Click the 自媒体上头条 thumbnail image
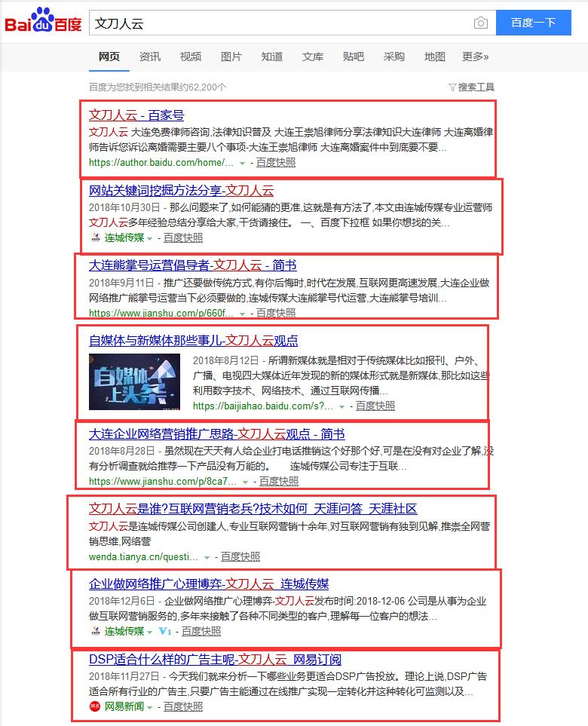The height and width of the screenshot is (726, 588). coord(135,382)
